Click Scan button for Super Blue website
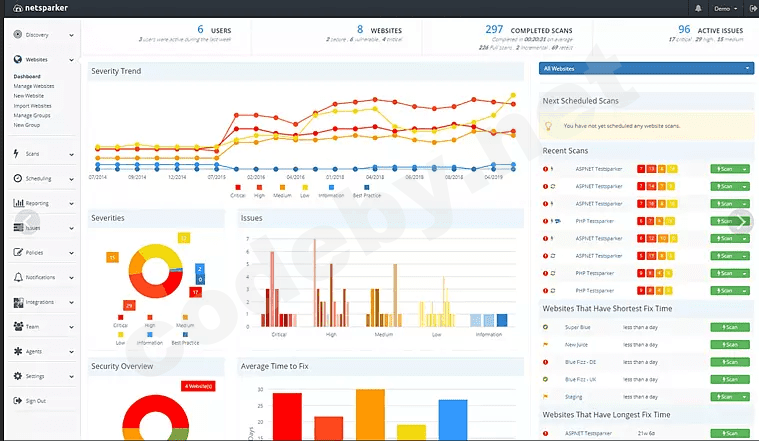Image resolution: width=759 pixels, height=441 pixels. pyautogui.click(x=730, y=327)
